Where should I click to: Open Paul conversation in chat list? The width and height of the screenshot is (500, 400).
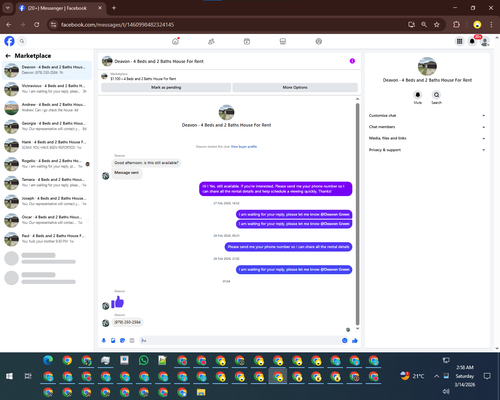(47, 238)
